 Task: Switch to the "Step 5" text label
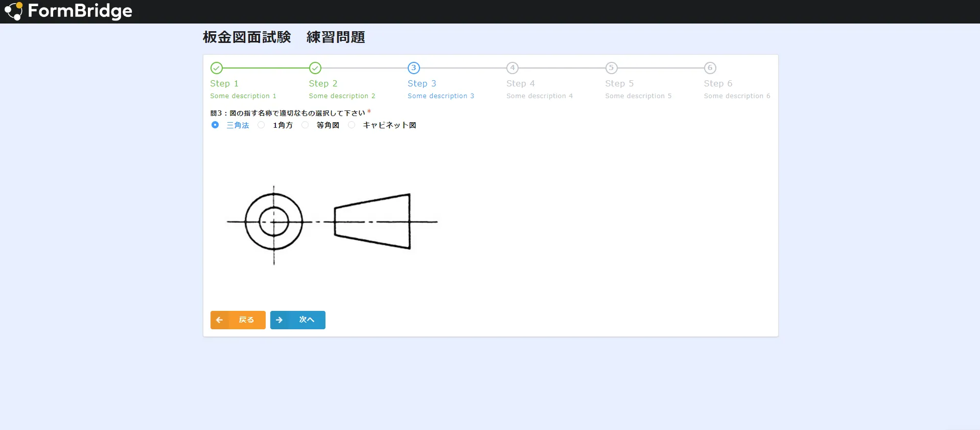(x=619, y=83)
